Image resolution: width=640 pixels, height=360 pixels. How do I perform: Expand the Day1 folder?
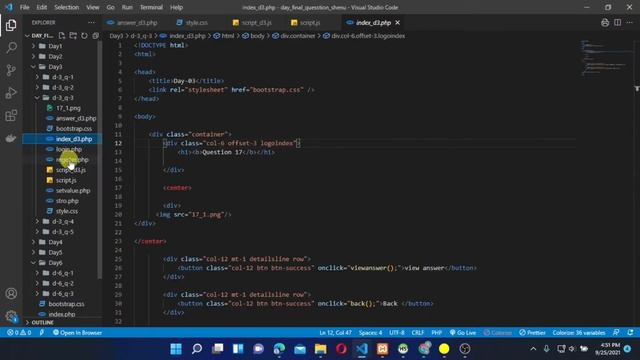(x=55, y=46)
